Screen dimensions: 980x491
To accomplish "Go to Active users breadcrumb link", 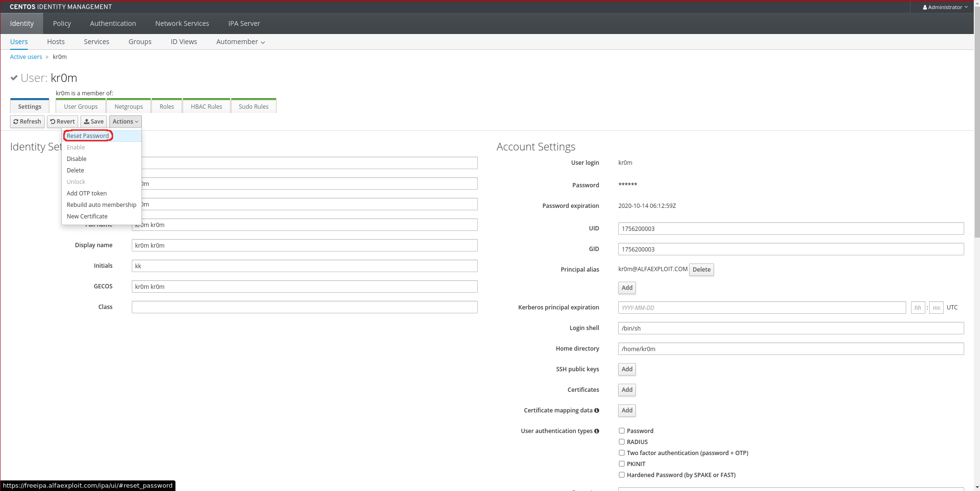I will [x=26, y=57].
